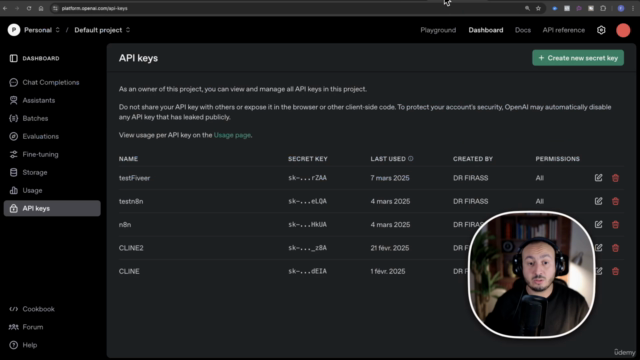Delete the testFiveer API key
Screen dimensions: 640x360
[x=616, y=178]
